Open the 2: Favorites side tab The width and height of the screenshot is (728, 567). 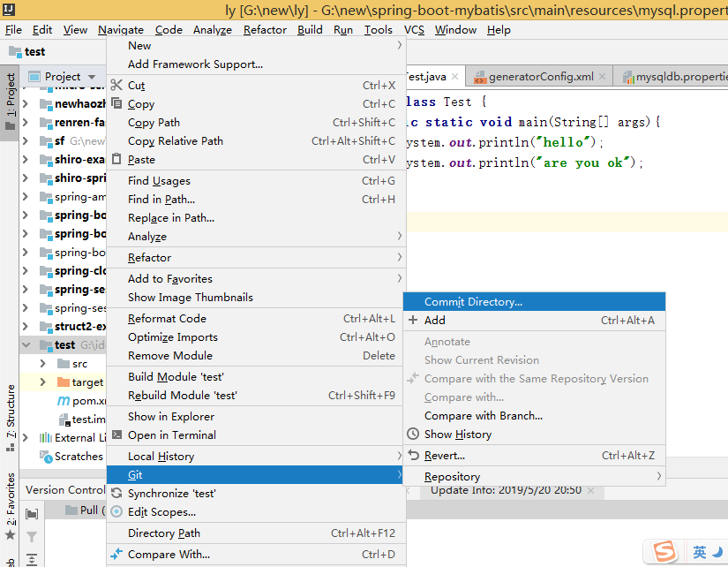11,507
